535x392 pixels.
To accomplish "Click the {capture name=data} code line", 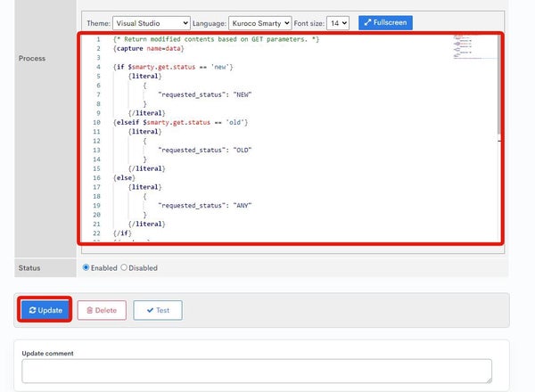I will point(148,48).
